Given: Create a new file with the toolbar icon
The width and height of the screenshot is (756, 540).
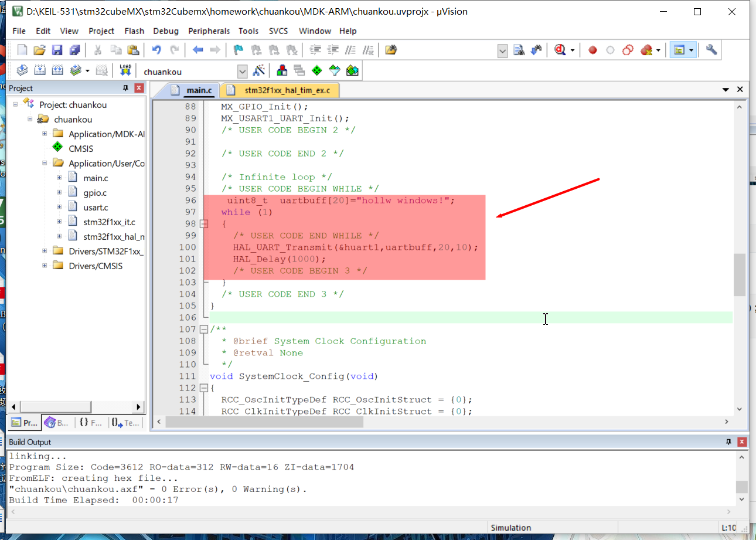Looking at the screenshot, I should [x=22, y=50].
